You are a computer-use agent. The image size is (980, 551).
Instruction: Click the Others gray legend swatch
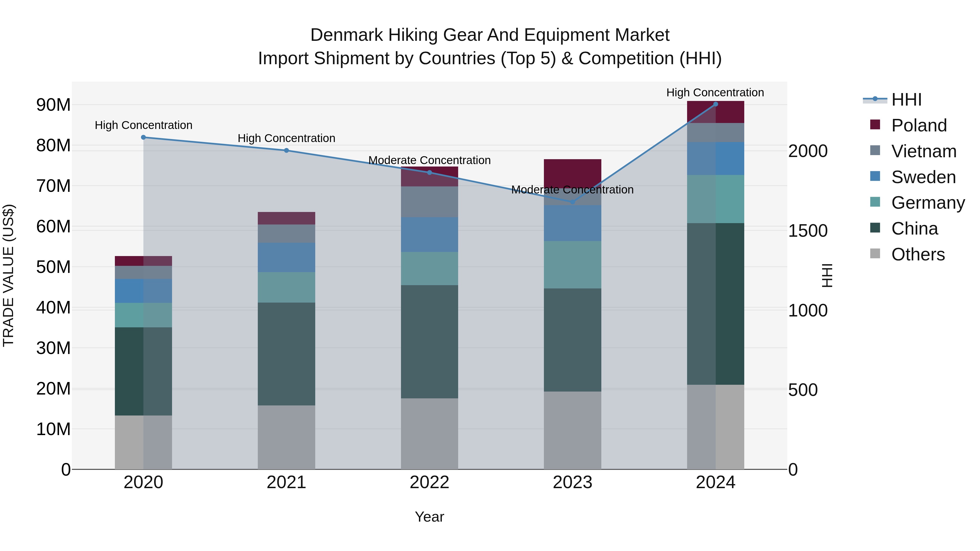tap(875, 253)
